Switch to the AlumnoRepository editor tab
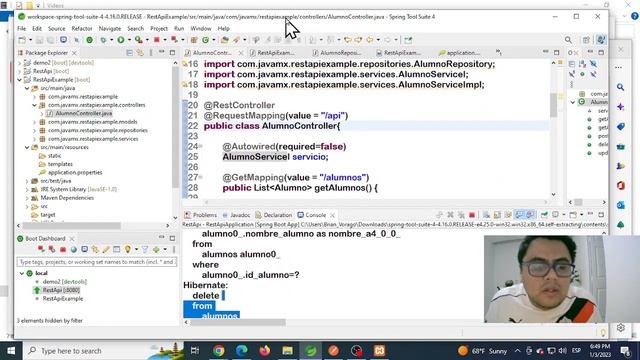 click(x=337, y=53)
